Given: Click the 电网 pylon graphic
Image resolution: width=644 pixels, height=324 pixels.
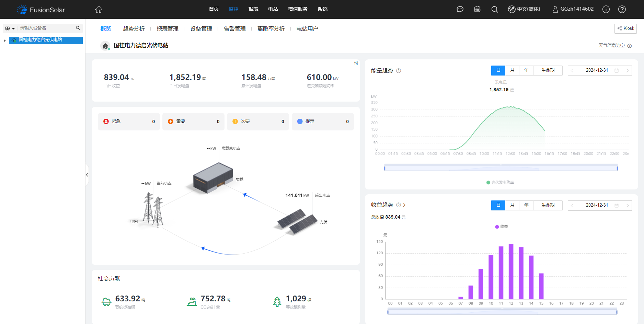Looking at the screenshot, I should click(153, 210).
